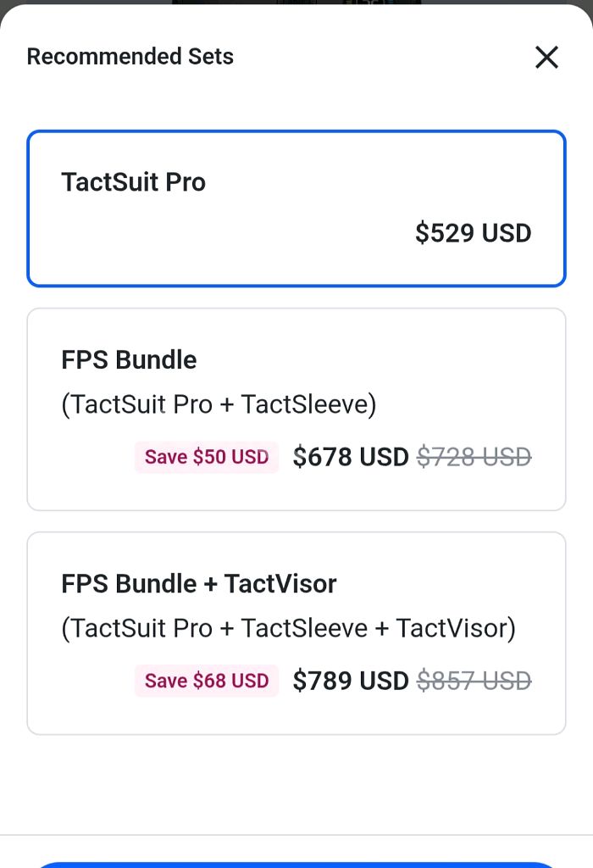Click the FPS Bundle + TactVisor title
593x868 pixels.
click(x=198, y=584)
